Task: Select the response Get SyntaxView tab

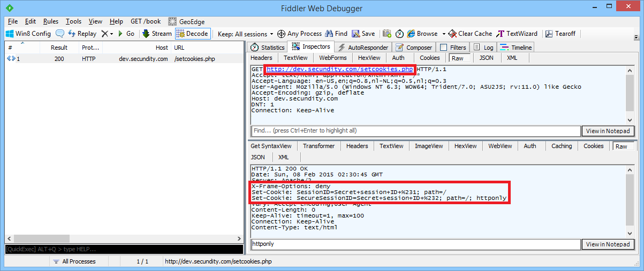Action: point(271,146)
